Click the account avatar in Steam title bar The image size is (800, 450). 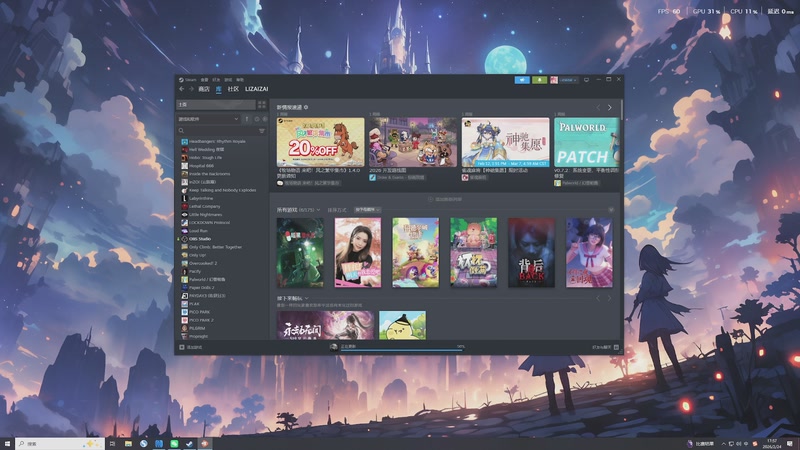tap(554, 80)
